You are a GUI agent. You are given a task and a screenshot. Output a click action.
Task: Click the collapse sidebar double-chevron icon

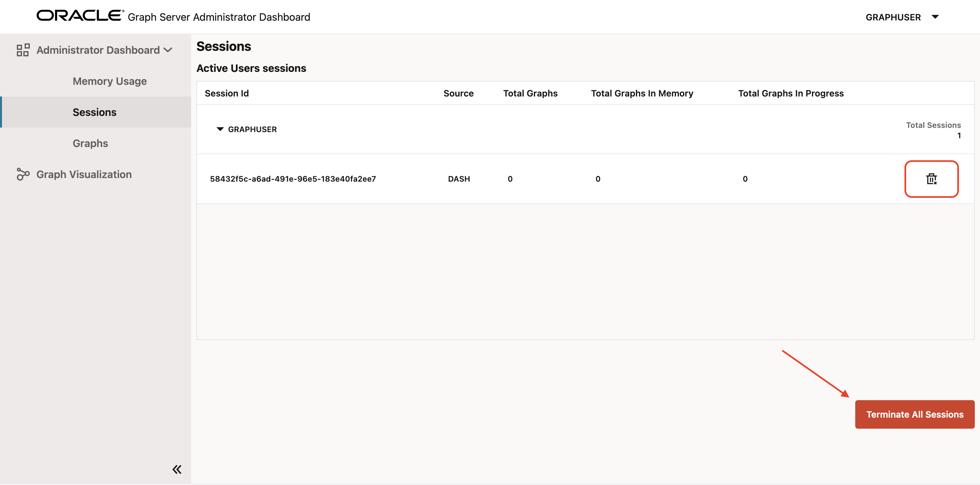point(177,469)
